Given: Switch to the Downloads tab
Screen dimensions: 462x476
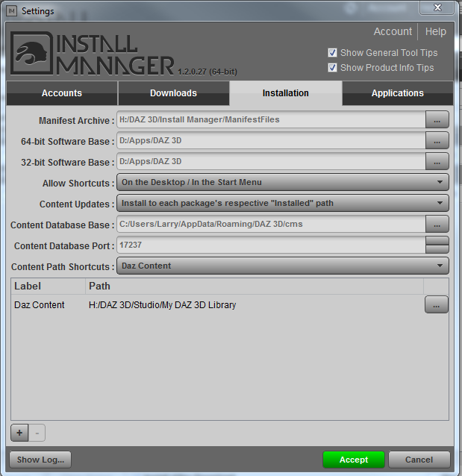Looking at the screenshot, I should point(173,93).
